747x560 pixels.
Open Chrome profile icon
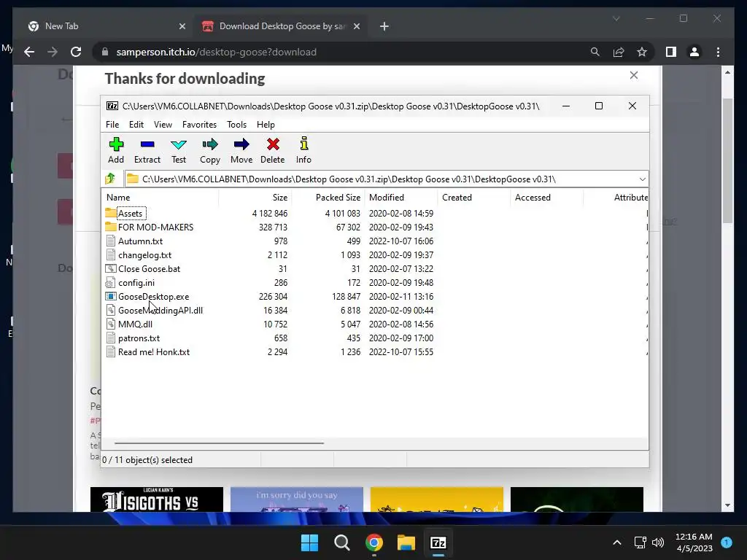tap(694, 52)
